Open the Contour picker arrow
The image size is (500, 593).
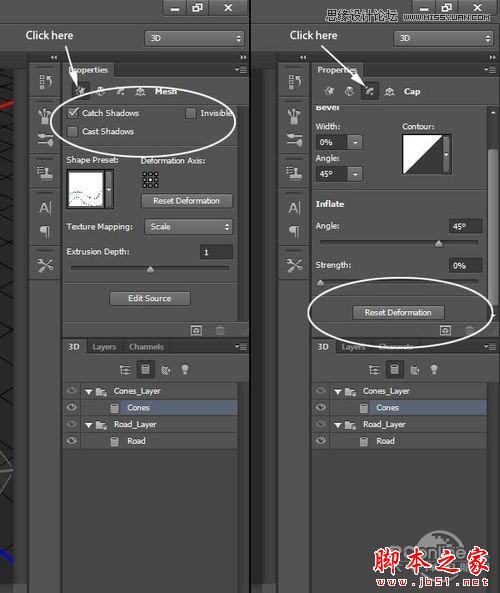pos(446,154)
